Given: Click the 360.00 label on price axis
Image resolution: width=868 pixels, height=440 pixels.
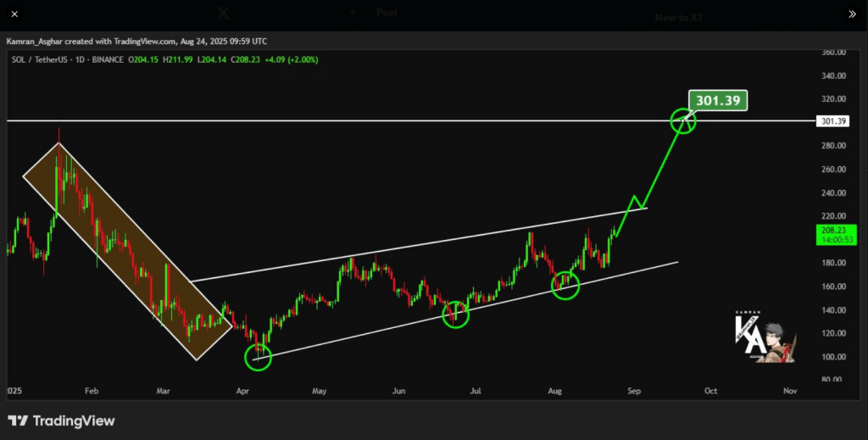Looking at the screenshot, I should point(834,53).
